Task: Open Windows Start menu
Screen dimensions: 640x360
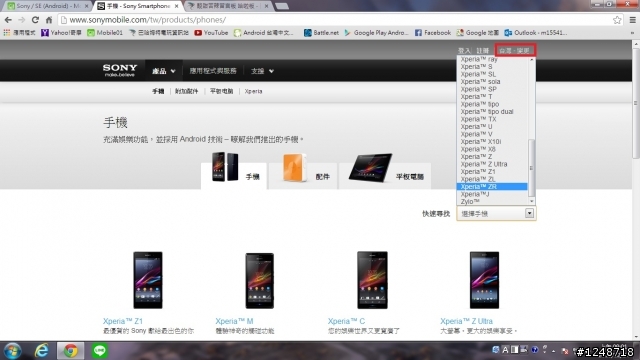Action: coord(13,351)
